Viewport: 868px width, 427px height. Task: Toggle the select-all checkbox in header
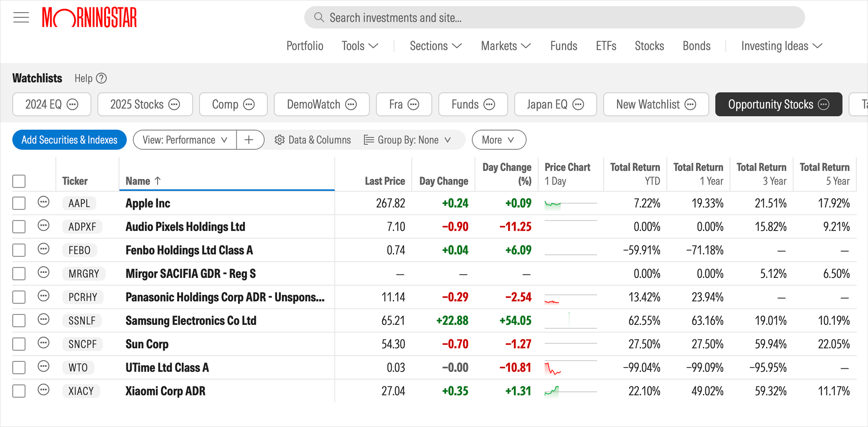tap(19, 181)
